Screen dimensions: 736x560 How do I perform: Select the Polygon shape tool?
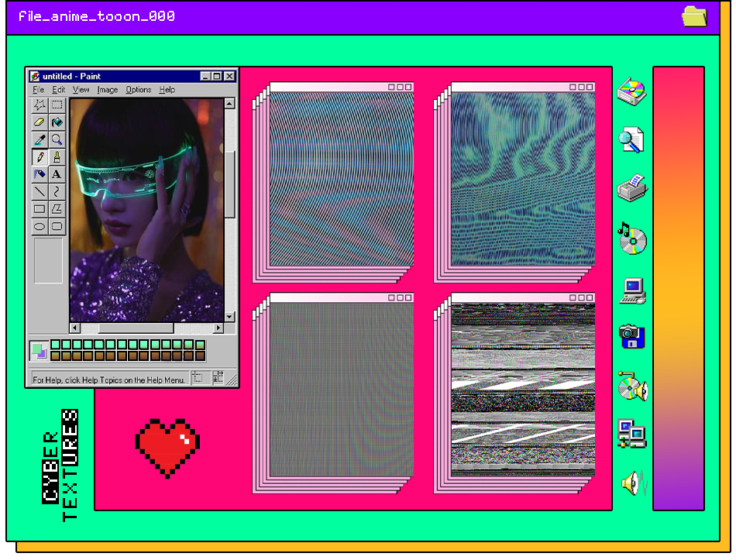57,209
